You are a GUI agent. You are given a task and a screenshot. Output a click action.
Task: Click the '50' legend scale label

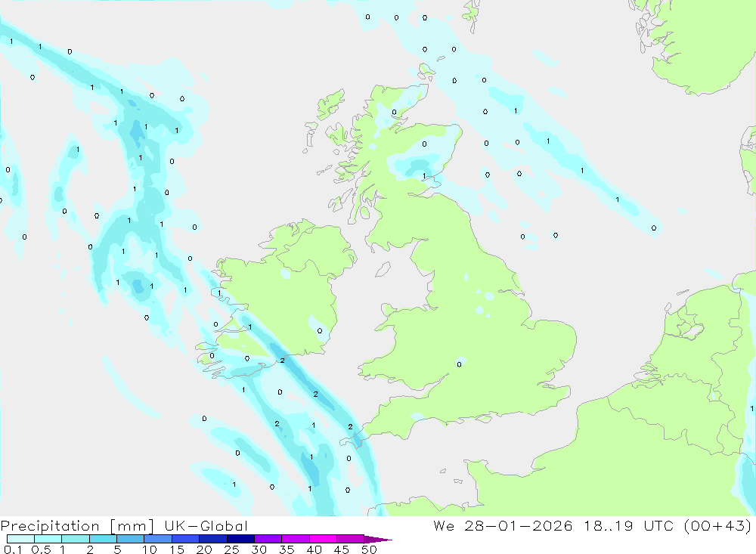(x=369, y=549)
